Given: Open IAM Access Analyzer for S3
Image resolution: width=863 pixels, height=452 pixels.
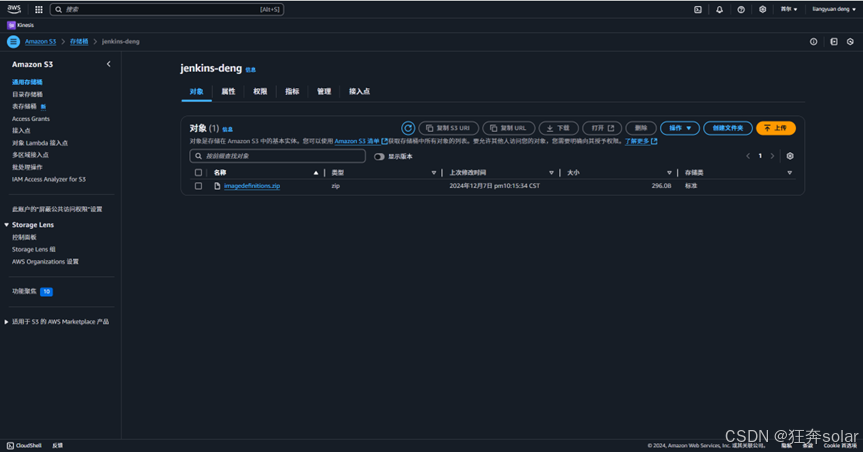Looking at the screenshot, I should pyautogui.click(x=49, y=179).
